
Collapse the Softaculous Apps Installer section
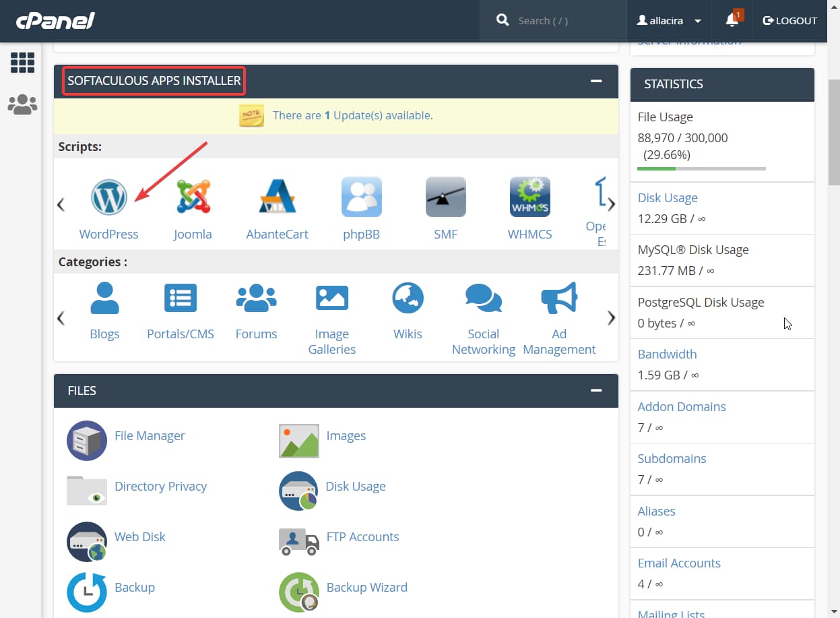click(x=595, y=80)
